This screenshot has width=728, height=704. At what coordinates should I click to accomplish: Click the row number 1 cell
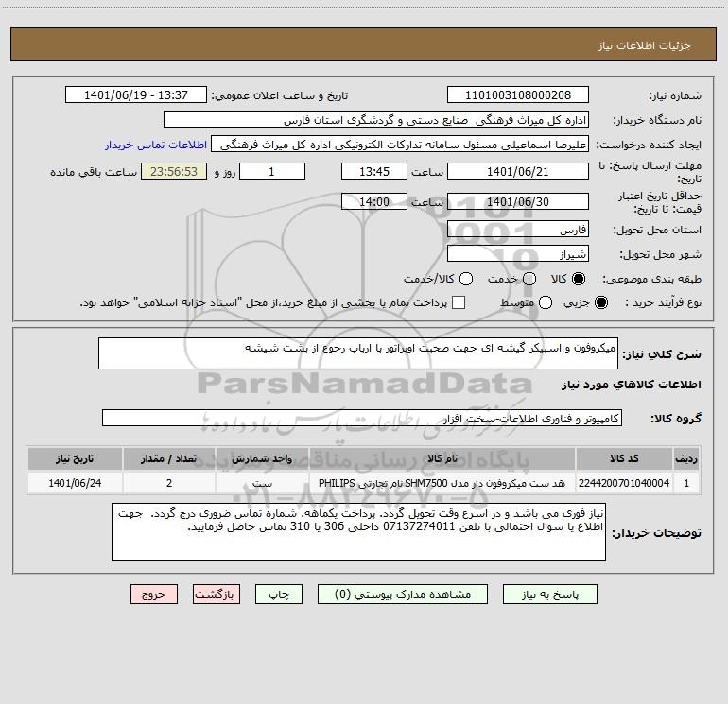(x=686, y=483)
